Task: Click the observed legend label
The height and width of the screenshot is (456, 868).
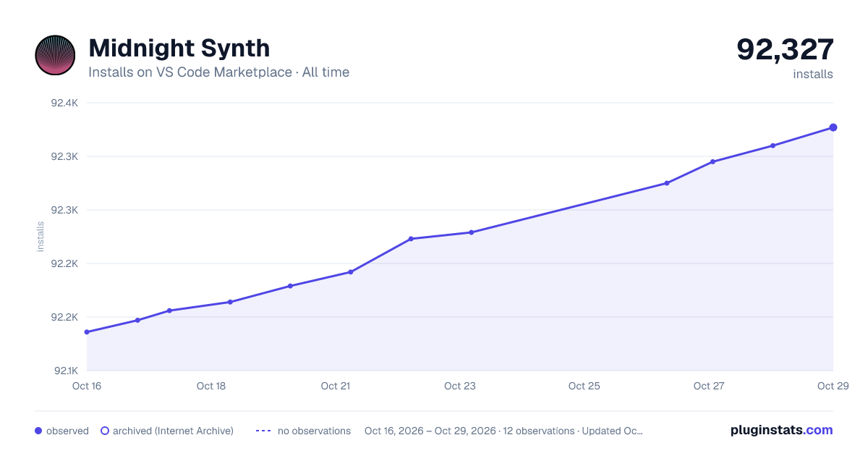Action: coord(67,431)
